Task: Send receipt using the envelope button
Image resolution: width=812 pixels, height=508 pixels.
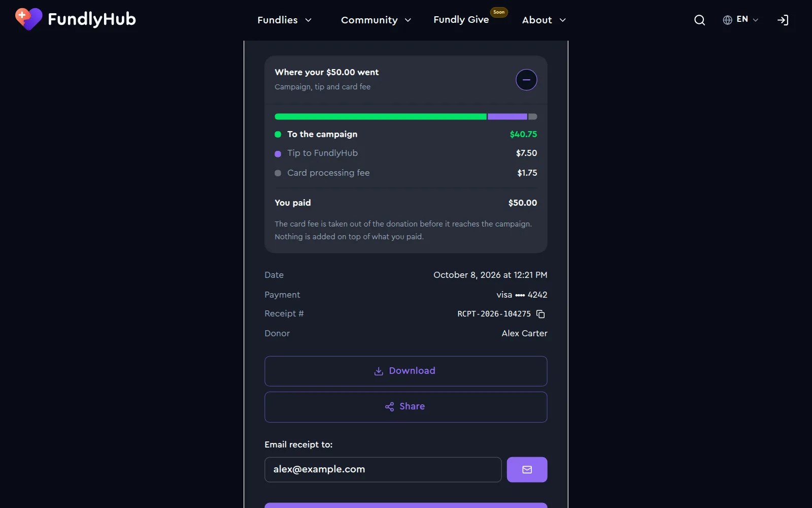Action: (x=527, y=469)
